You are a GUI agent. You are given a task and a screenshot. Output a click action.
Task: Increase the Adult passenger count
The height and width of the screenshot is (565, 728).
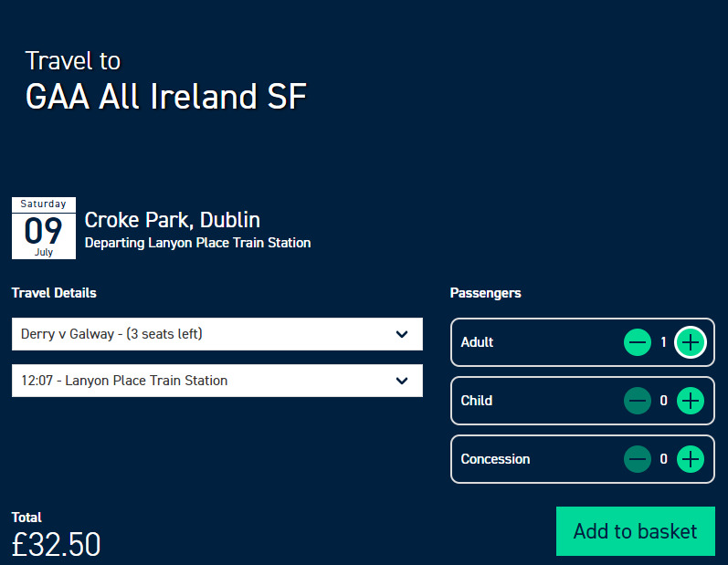(691, 342)
